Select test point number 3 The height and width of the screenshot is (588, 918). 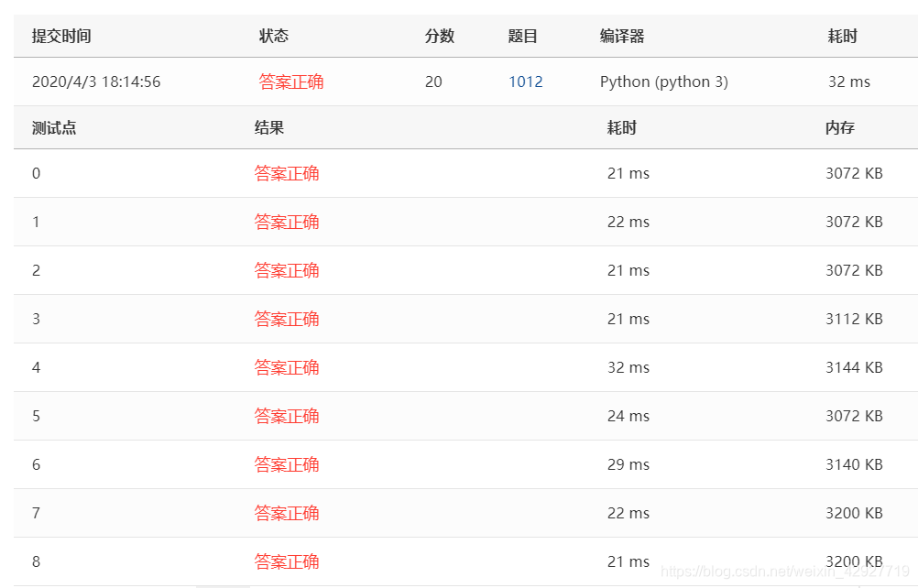[37, 319]
